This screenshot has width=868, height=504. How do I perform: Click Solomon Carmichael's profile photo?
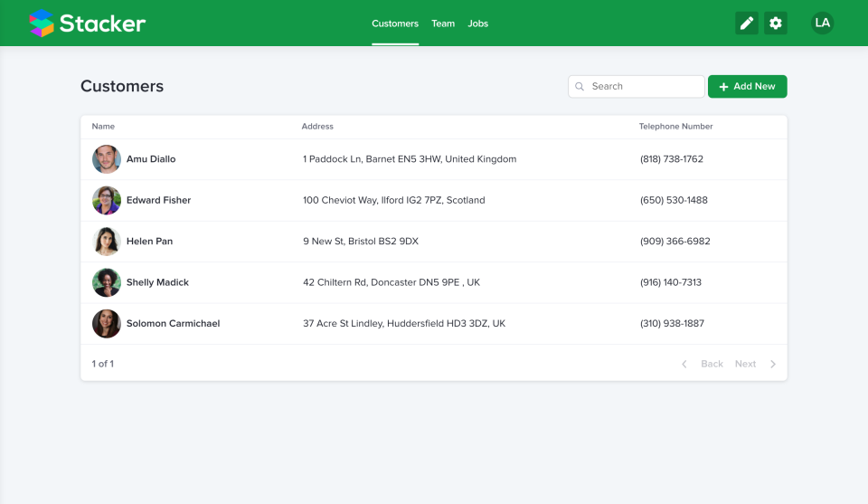click(x=107, y=323)
